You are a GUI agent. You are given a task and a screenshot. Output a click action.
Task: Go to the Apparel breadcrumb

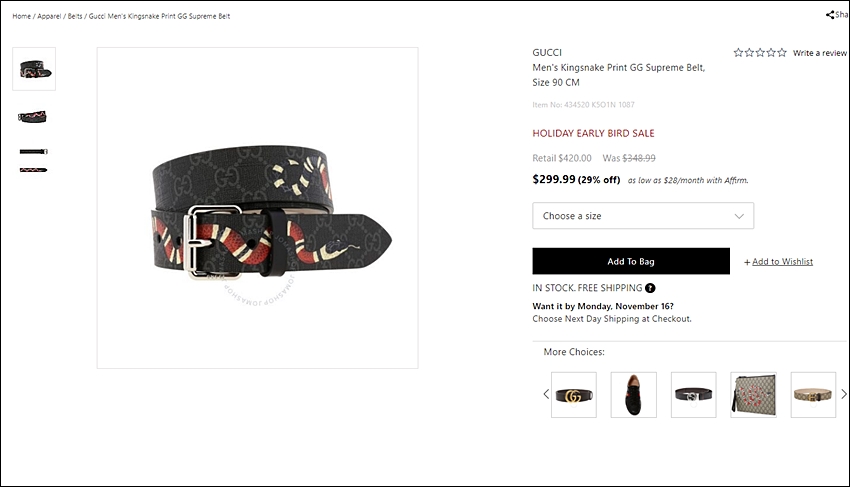[49, 16]
